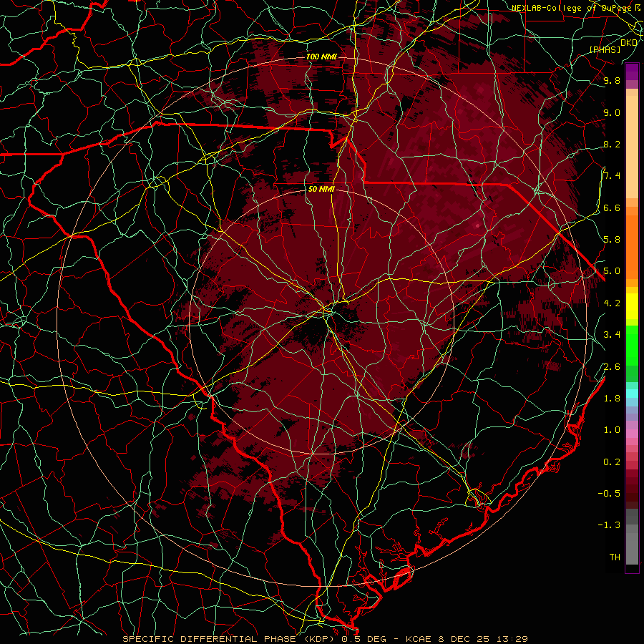The width and height of the screenshot is (644, 644).
Task: Click the "50 NMI" range ring label
Action: [321, 190]
